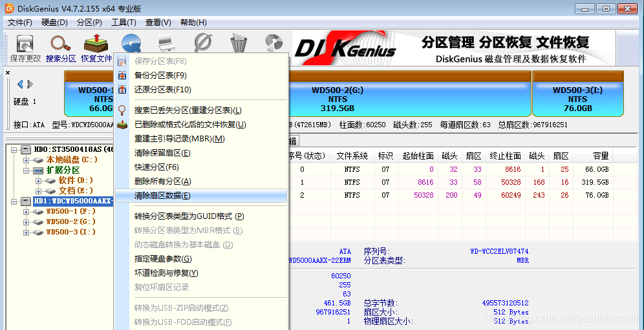Go to previous disk with blue left arrow
Viewport: 644px width, 330px height.
(19, 84)
